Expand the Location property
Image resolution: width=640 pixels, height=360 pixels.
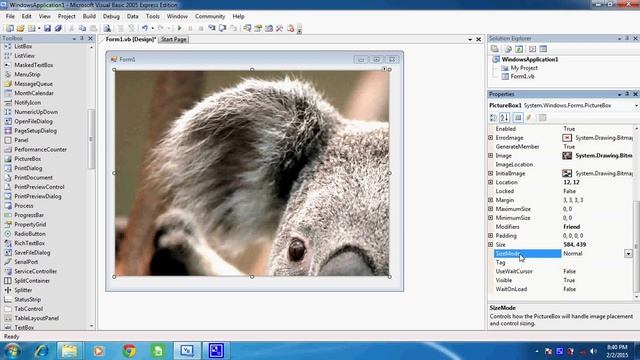pyautogui.click(x=491, y=182)
